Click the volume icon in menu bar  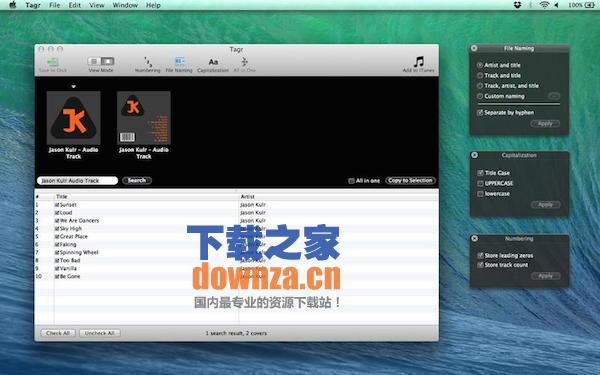point(556,5)
